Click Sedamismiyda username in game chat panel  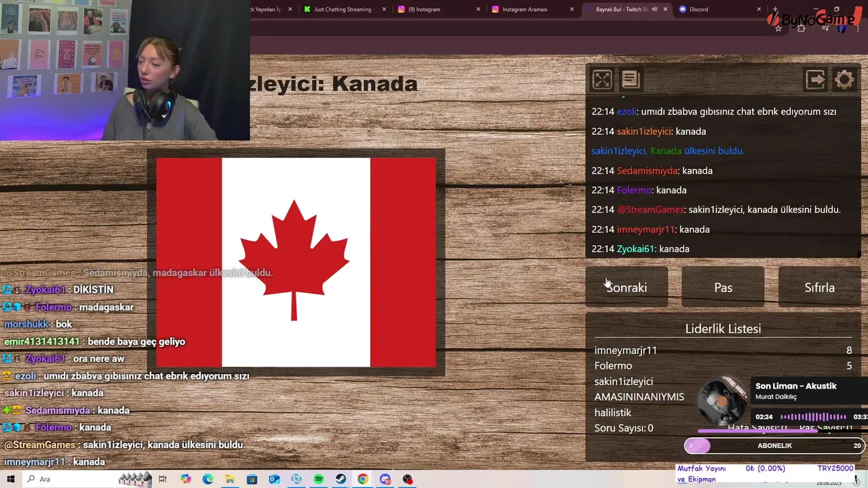click(647, 171)
